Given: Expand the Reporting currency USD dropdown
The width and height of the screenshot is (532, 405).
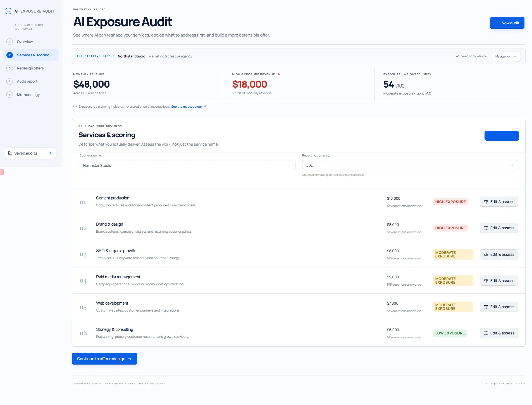Looking at the screenshot, I should [x=410, y=165].
